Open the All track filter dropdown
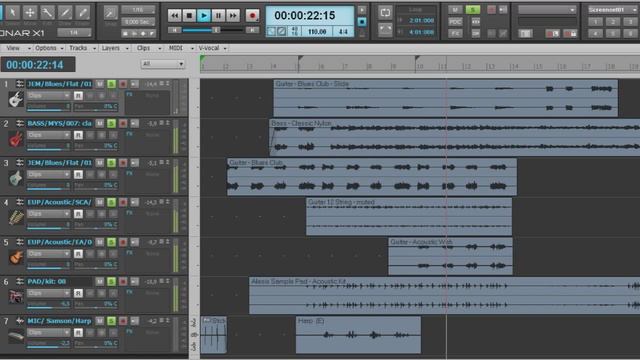This screenshot has height=360, width=640. tap(162, 64)
